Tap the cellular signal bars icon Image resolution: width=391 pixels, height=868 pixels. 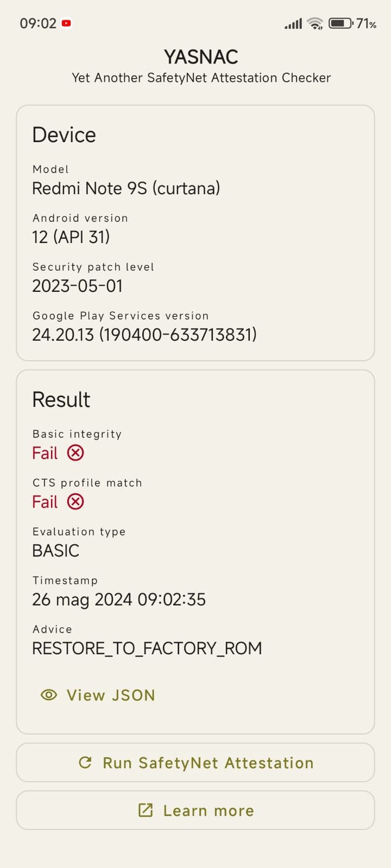tap(293, 24)
